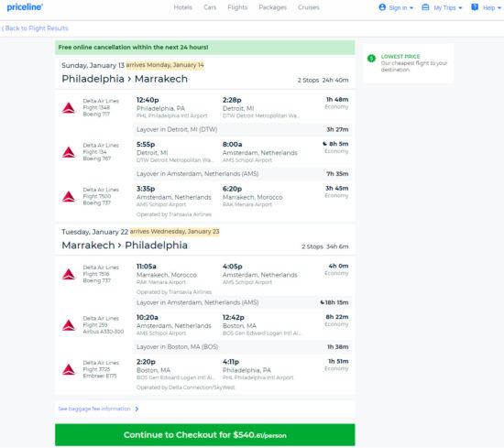The image size is (504, 448).
Task: Open the Cruises menu item
Action: (x=308, y=7)
